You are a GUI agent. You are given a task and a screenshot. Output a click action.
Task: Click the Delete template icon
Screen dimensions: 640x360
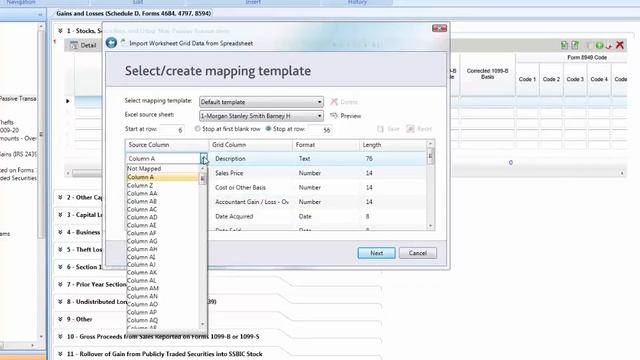click(334, 102)
